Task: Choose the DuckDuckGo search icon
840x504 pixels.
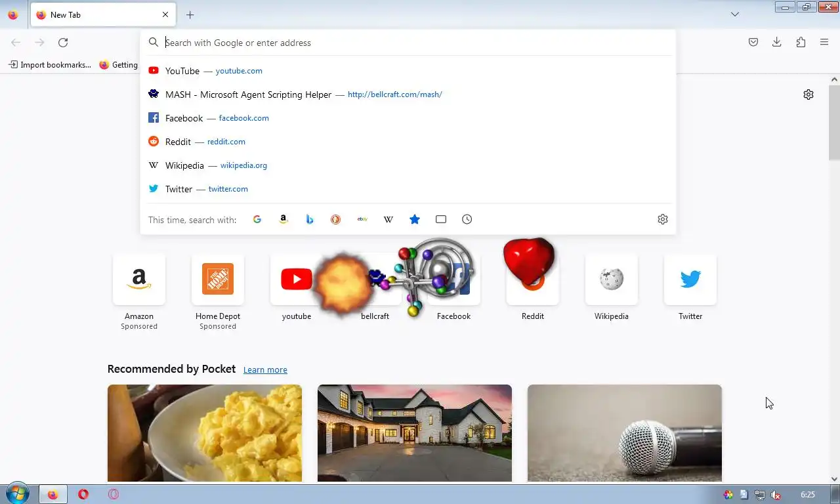Action: click(x=336, y=219)
